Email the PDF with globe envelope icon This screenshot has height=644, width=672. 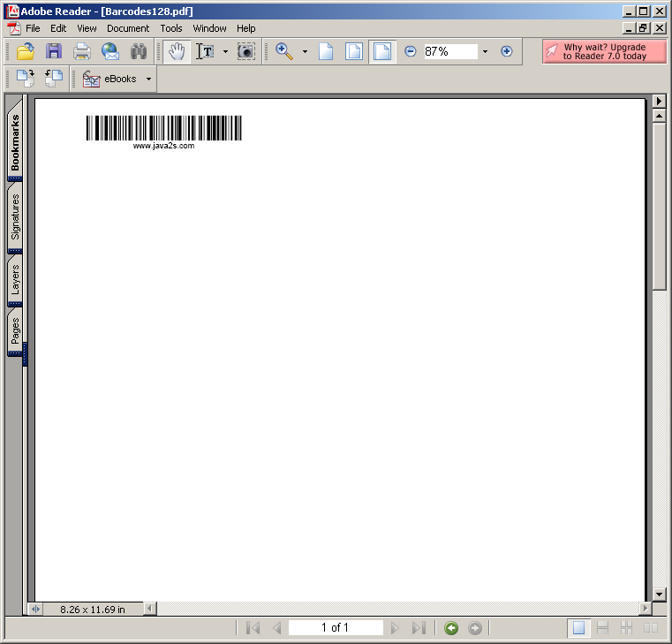coord(110,51)
